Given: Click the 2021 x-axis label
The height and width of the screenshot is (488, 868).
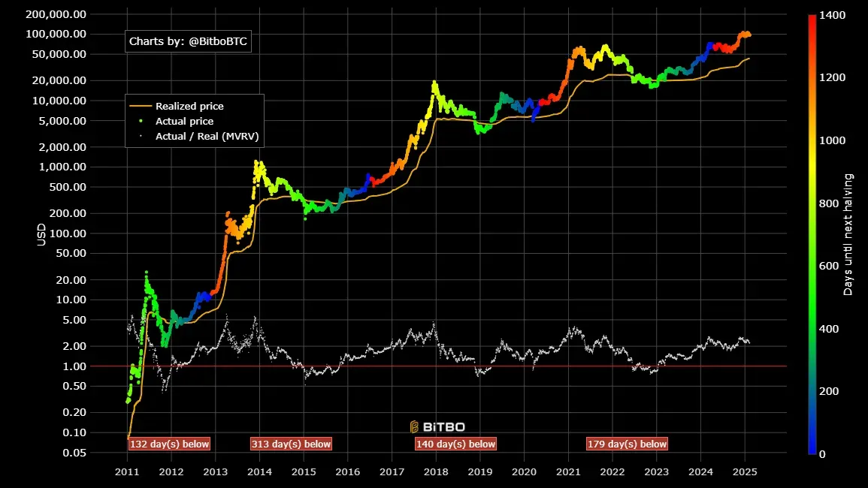Looking at the screenshot, I should (x=568, y=472).
